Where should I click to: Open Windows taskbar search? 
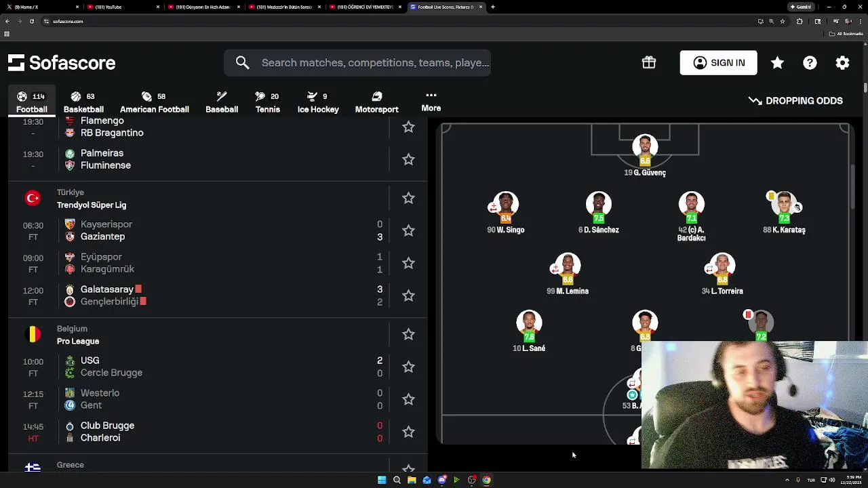pyautogui.click(x=397, y=480)
